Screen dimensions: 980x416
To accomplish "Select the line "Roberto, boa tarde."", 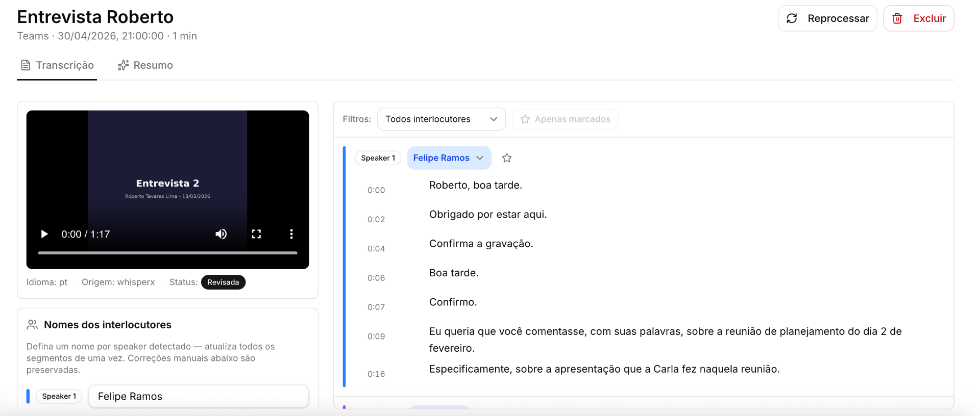I will (x=476, y=185).
